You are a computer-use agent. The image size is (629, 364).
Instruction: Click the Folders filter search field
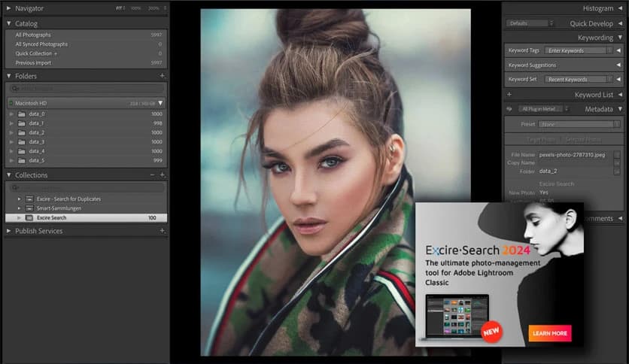pos(86,89)
